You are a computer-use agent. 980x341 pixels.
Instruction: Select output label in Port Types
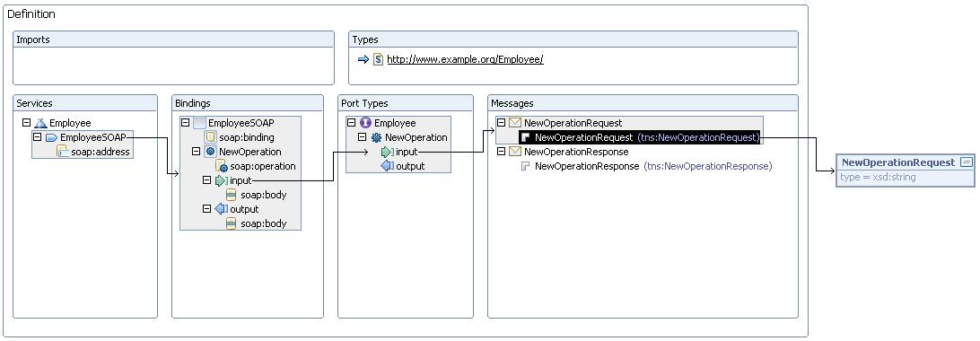410,166
